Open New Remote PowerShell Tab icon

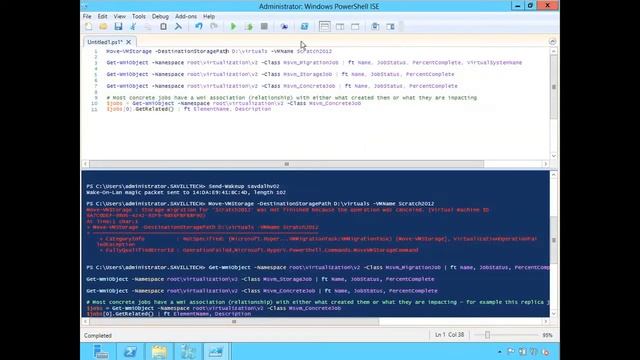[x=284, y=27]
